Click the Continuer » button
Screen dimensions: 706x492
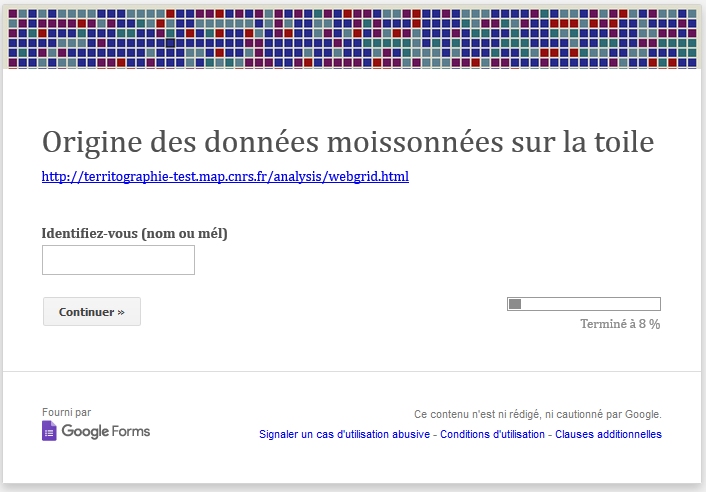pos(92,311)
